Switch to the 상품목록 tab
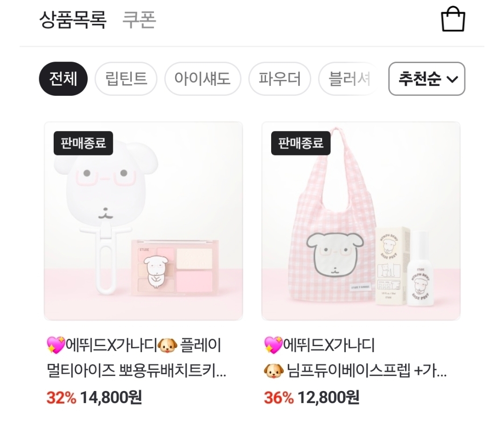The height and width of the screenshot is (426, 504). (x=73, y=20)
